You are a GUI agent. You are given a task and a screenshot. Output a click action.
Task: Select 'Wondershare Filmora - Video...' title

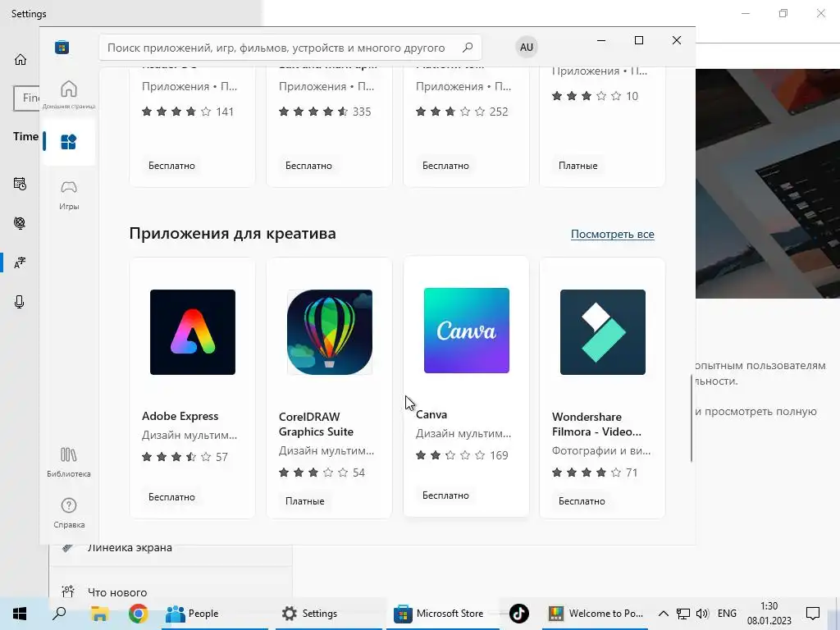tap(597, 424)
